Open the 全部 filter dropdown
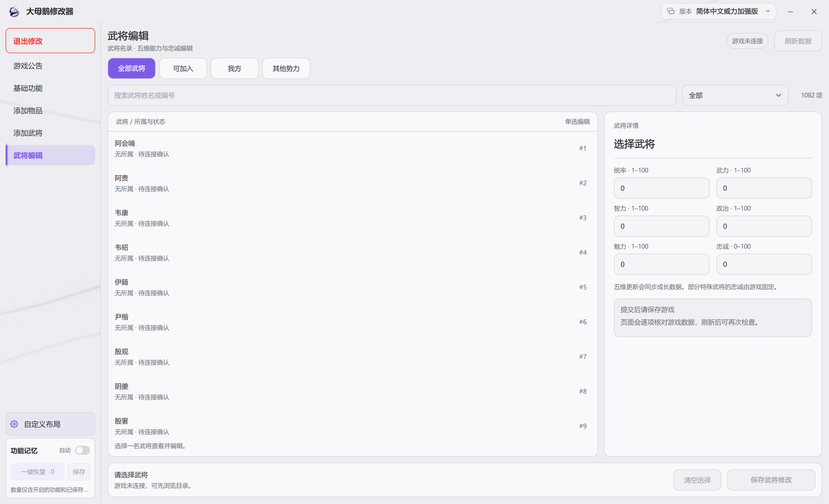Viewport: 829px width, 504px height. pyautogui.click(x=735, y=95)
